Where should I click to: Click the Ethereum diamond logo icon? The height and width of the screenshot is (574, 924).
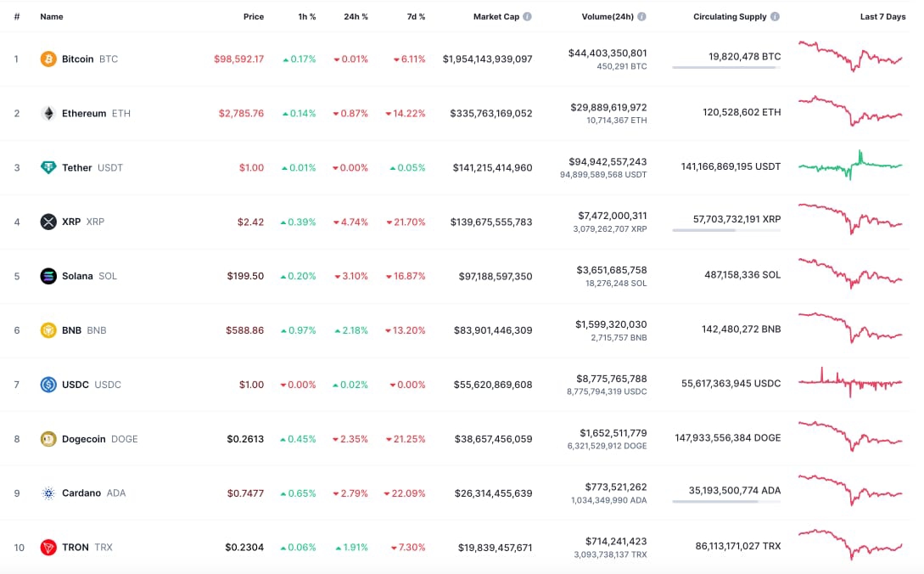pyautogui.click(x=48, y=114)
